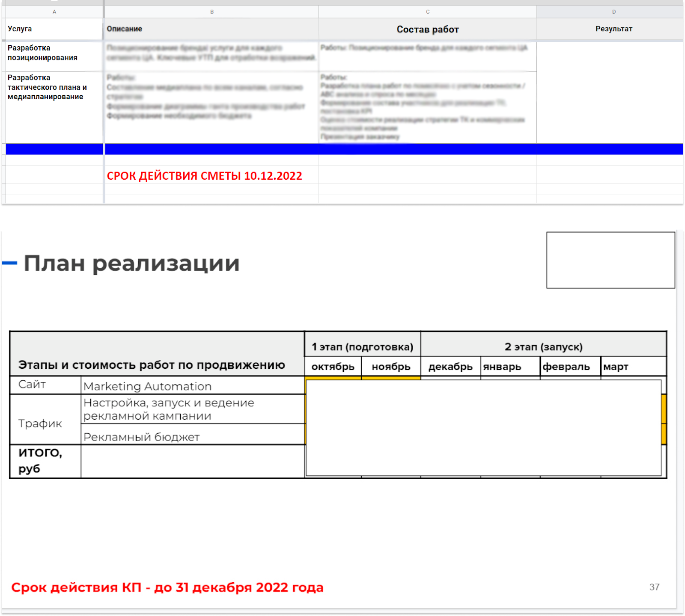Viewport: 685px width, 616px height.
Task: Select the red СРОК ДЕЙСТВИЯ СМЕТЫ cell
Action: (x=205, y=176)
